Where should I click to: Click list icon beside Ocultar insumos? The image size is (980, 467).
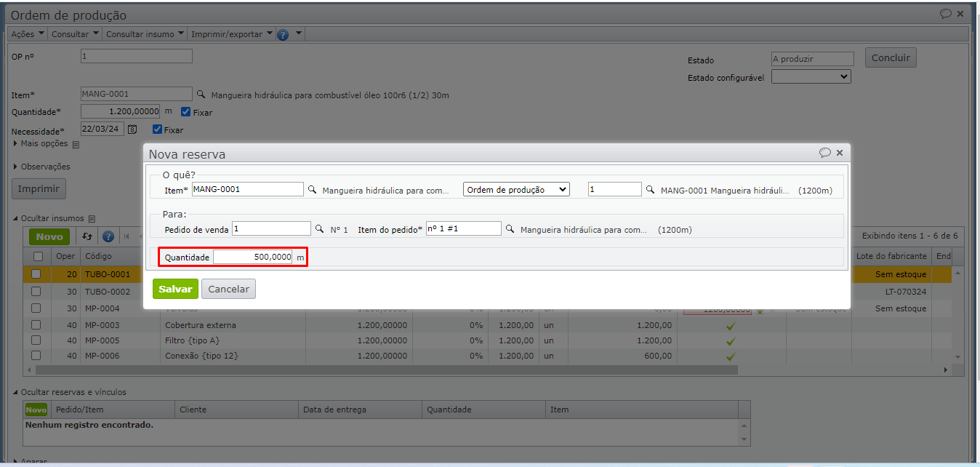pos(92,218)
